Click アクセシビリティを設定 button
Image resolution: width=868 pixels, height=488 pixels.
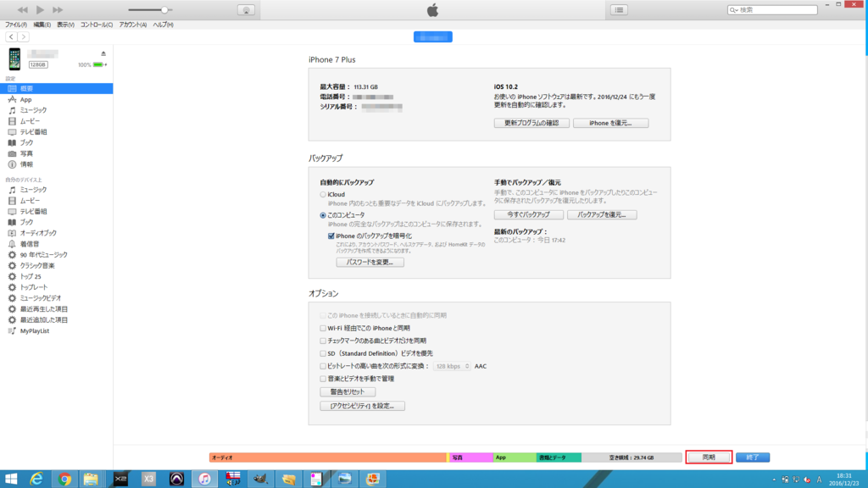point(362,406)
